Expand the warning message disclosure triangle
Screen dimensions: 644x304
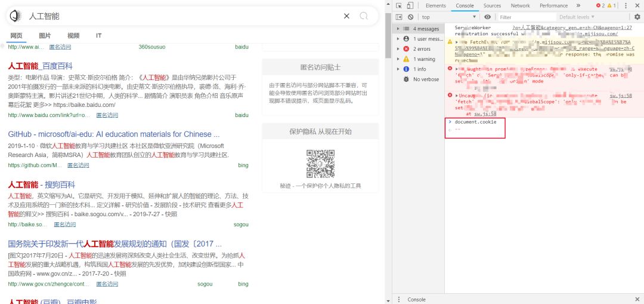point(456,42)
